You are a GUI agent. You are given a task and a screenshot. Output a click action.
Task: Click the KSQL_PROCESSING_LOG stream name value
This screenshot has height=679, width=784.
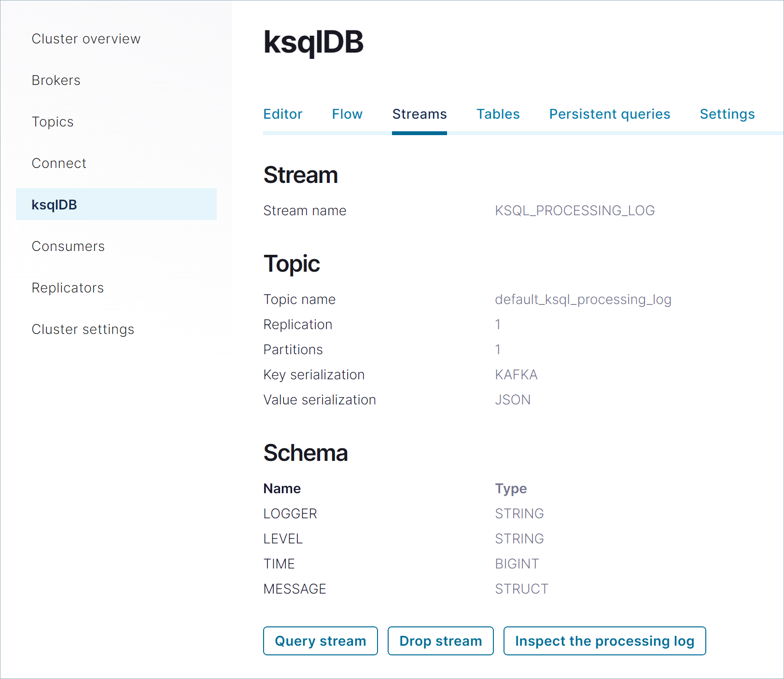pyautogui.click(x=574, y=210)
